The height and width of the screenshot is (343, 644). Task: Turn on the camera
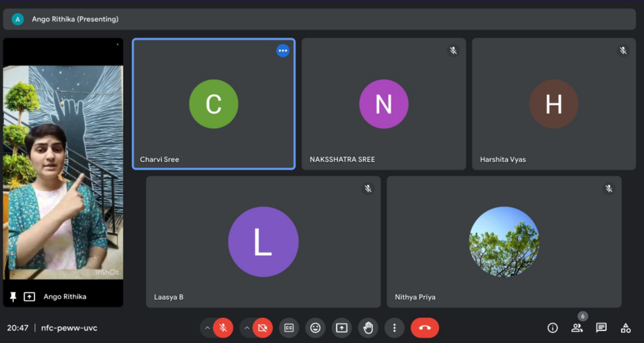[x=262, y=327]
